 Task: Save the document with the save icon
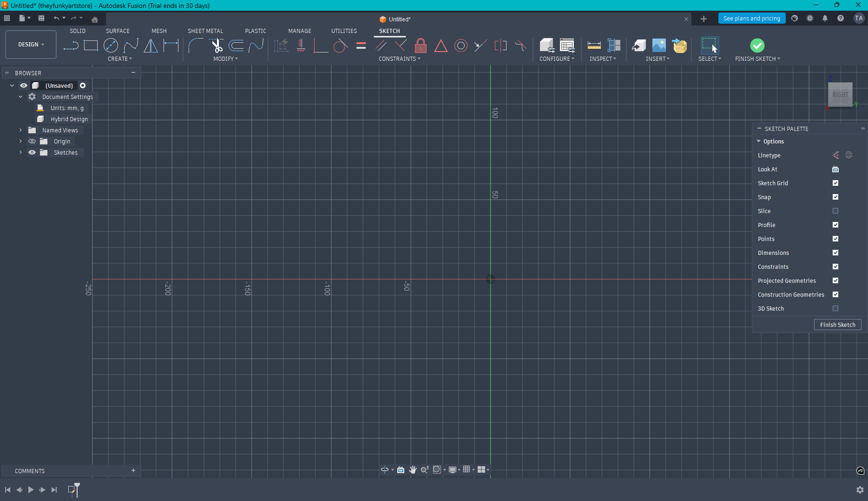[41, 18]
